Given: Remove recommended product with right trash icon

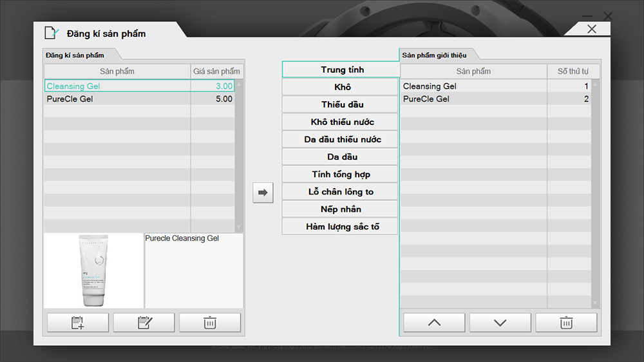Looking at the screenshot, I should (565, 323).
